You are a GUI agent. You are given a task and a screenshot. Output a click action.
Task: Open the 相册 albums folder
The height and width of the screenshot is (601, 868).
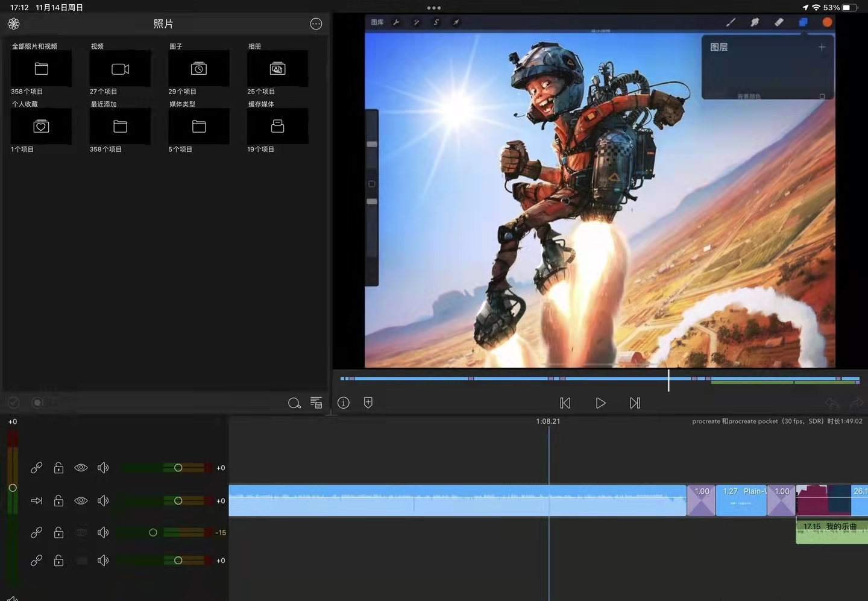coord(277,69)
